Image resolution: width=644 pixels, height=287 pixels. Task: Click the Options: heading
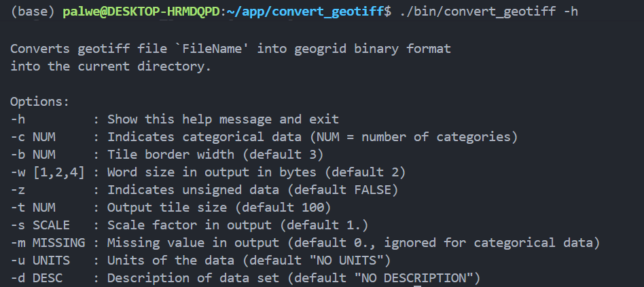(x=39, y=102)
